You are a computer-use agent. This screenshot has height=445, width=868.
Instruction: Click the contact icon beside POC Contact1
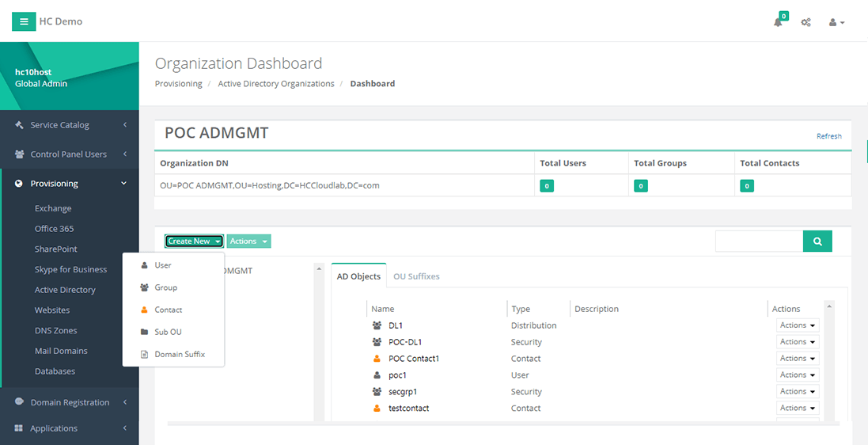[377, 359]
